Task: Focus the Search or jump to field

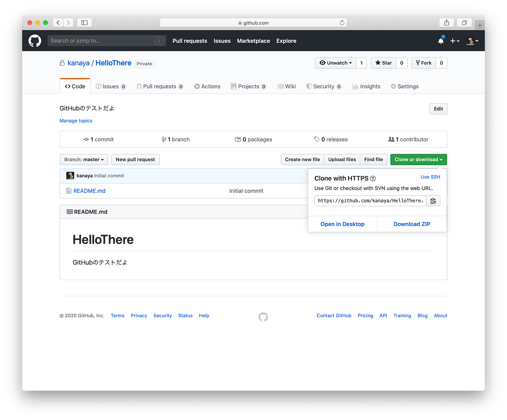Action: (x=107, y=41)
